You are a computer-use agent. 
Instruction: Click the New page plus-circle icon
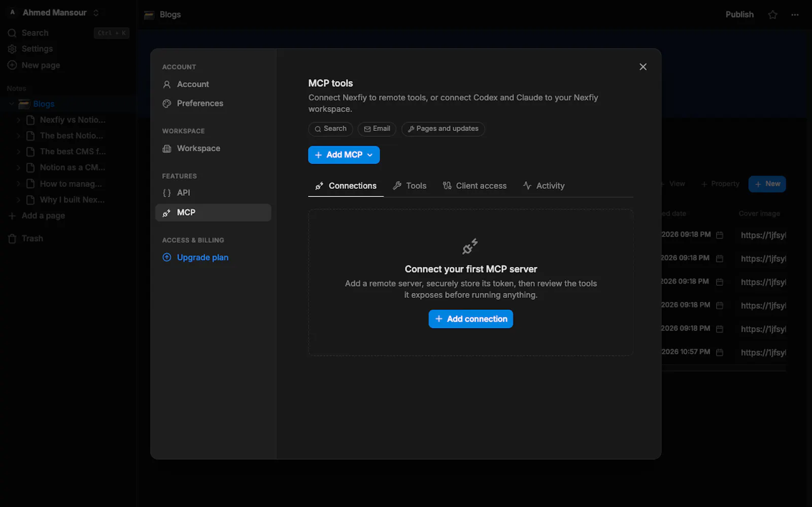point(12,65)
